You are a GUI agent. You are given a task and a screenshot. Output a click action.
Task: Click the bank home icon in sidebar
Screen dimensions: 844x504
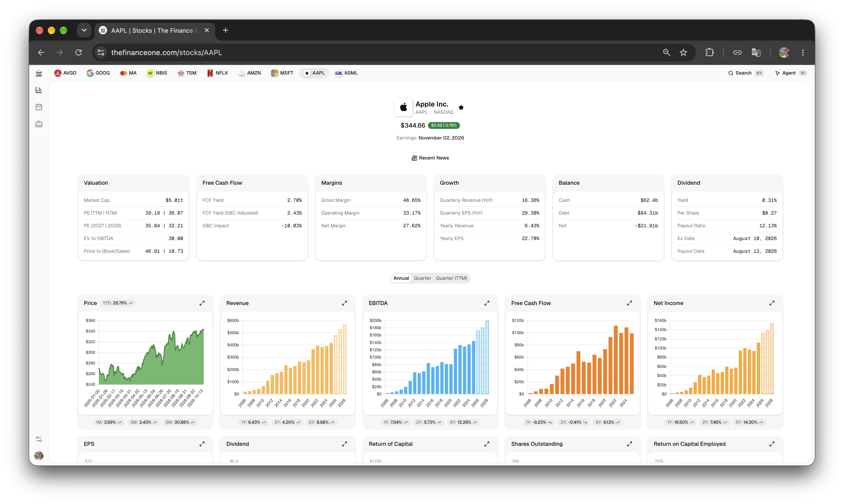(x=39, y=73)
